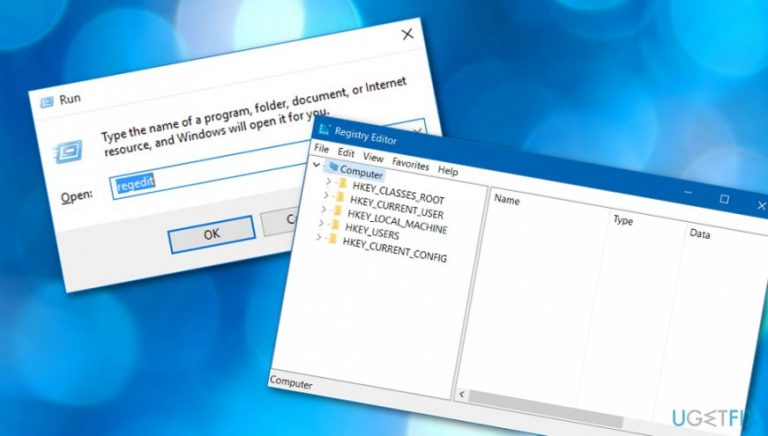Open the Edit menu in Registry Editor

click(346, 153)
